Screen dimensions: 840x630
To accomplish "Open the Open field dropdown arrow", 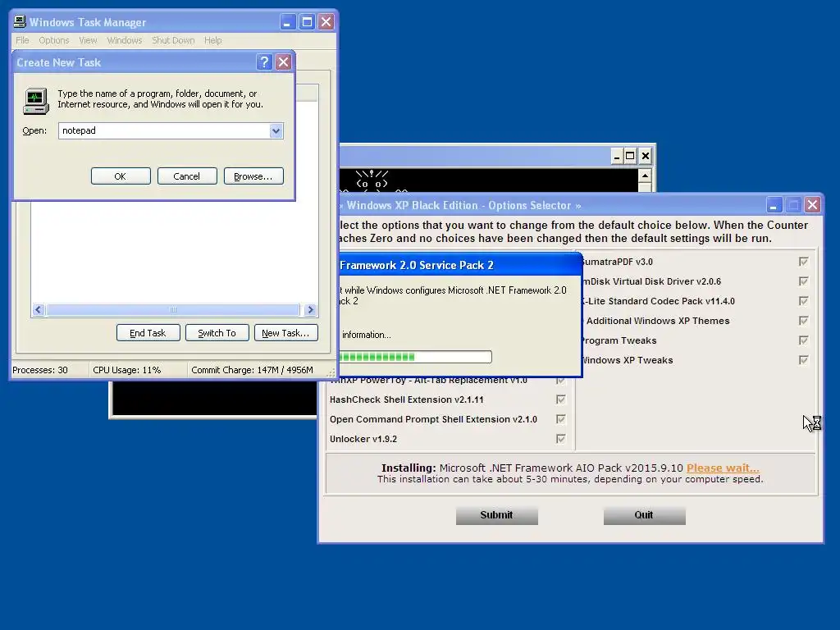I will point(276,130).
